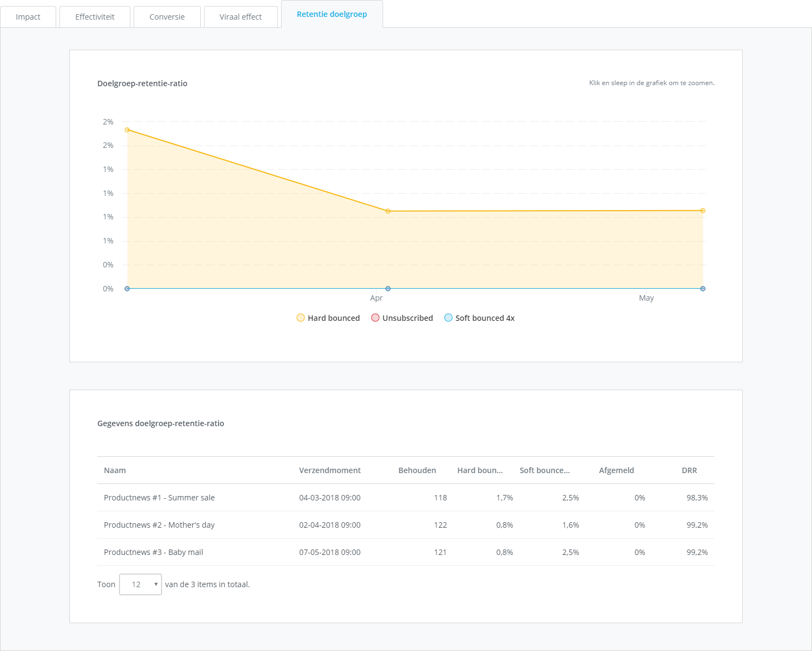Click the last Hard bounced data point

[703, 211]
